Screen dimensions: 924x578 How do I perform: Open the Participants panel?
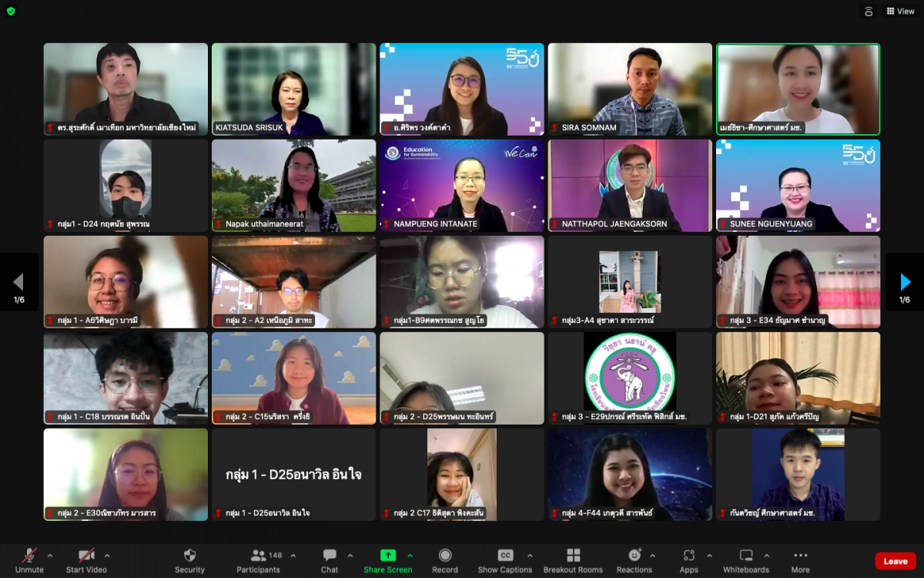[258, 560]
